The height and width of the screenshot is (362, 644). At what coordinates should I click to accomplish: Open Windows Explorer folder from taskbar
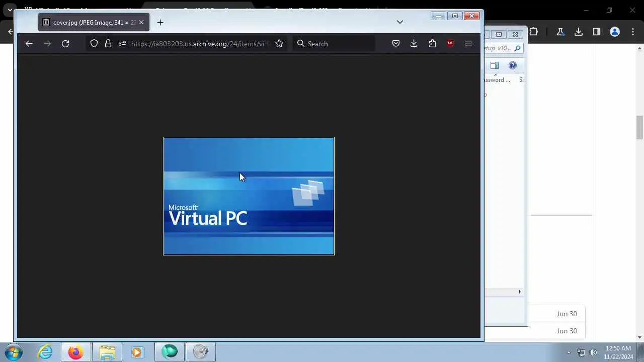(x=107, y=352)
